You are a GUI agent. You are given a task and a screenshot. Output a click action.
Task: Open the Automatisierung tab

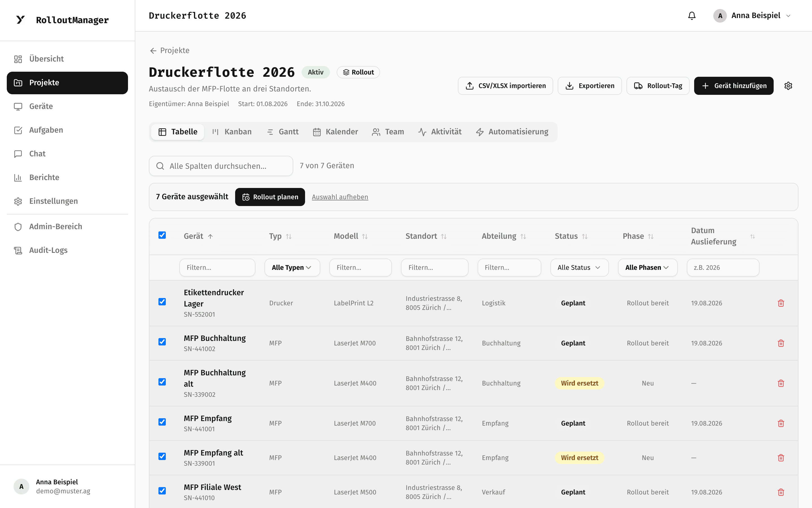pos(512,132)
